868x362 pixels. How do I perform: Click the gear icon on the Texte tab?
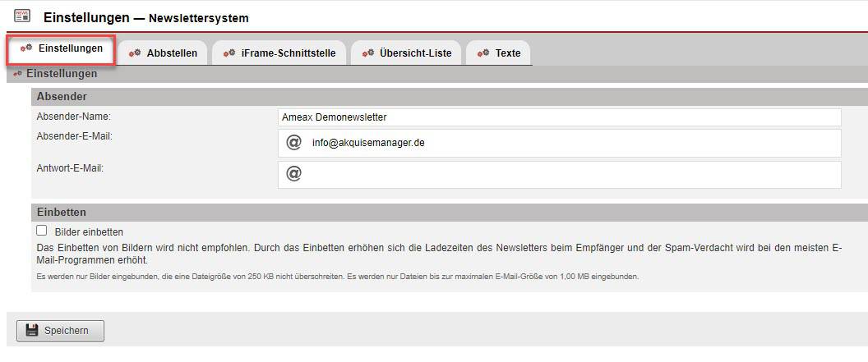click(482, 53)
